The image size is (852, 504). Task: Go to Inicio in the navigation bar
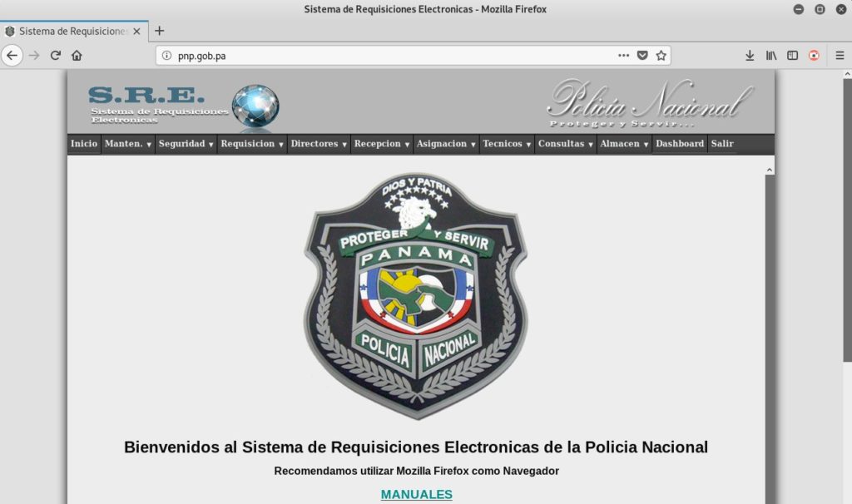(x=84, y=144)
